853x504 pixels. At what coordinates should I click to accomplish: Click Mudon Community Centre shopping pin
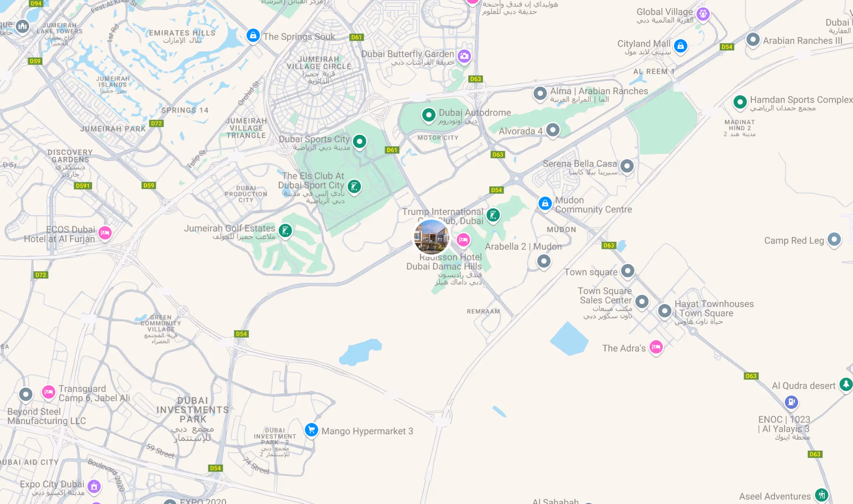[x=545, y=203]
